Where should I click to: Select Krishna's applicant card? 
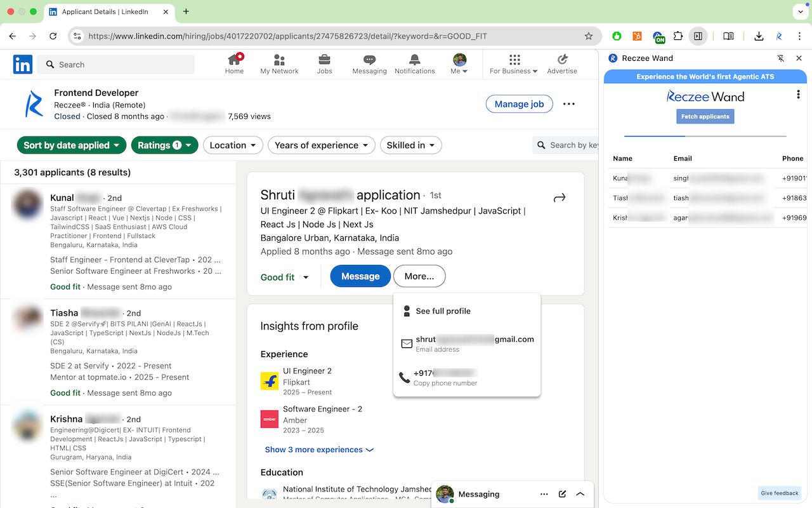tap(118, 457)
